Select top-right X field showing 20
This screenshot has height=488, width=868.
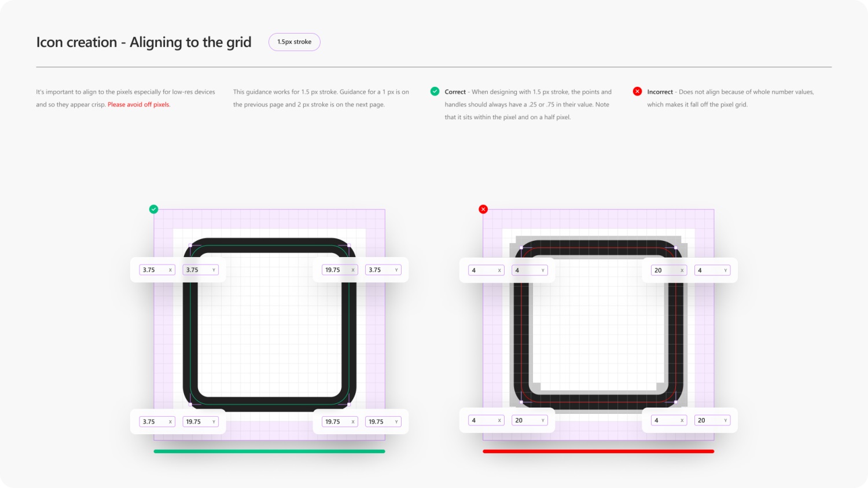coord(669,270)
